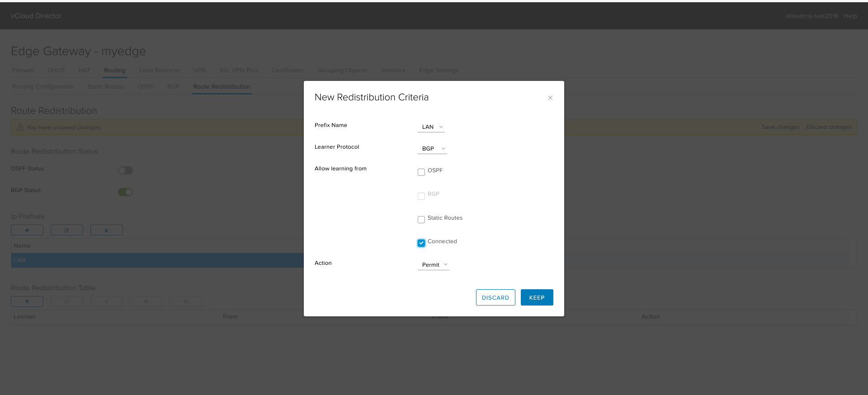
Task: Check the OSPF checkbox
Action: coord(421,172)
